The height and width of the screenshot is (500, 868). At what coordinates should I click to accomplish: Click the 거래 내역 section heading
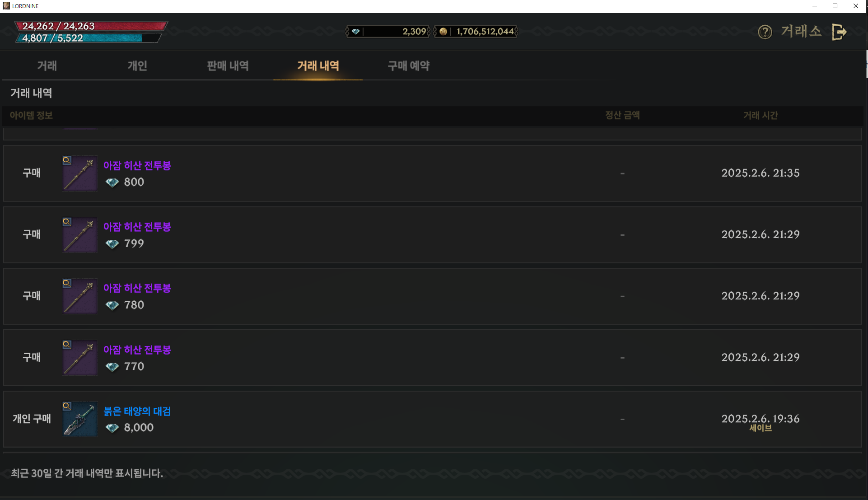pyautogui.click(x=31, y=93)
